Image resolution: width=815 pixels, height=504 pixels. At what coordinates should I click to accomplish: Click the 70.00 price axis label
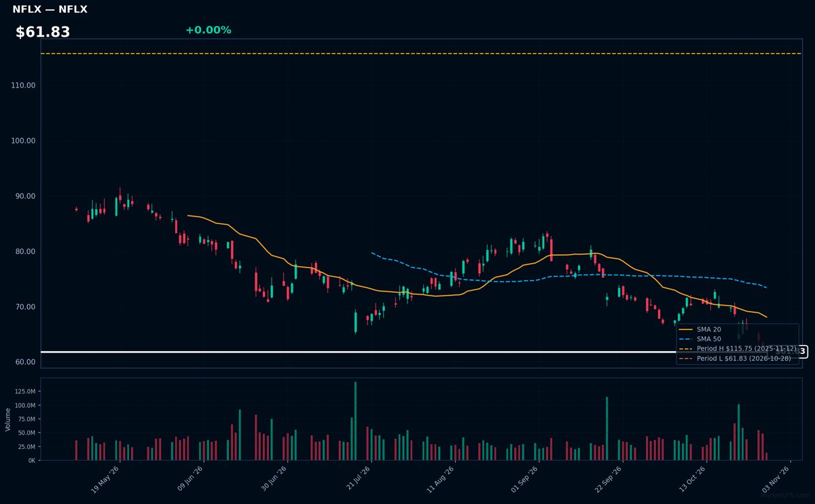click(x=25, y=307)
